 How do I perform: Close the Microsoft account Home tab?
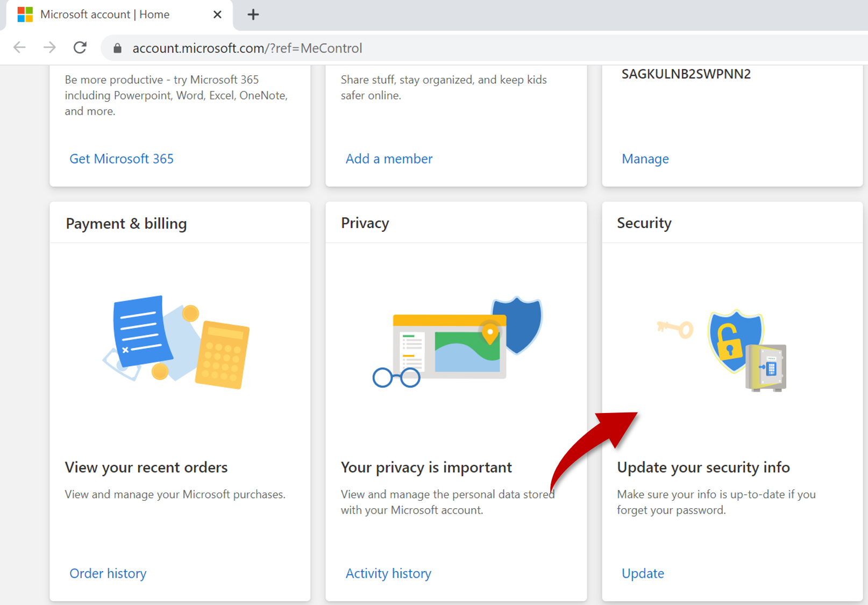pos(217,15)
